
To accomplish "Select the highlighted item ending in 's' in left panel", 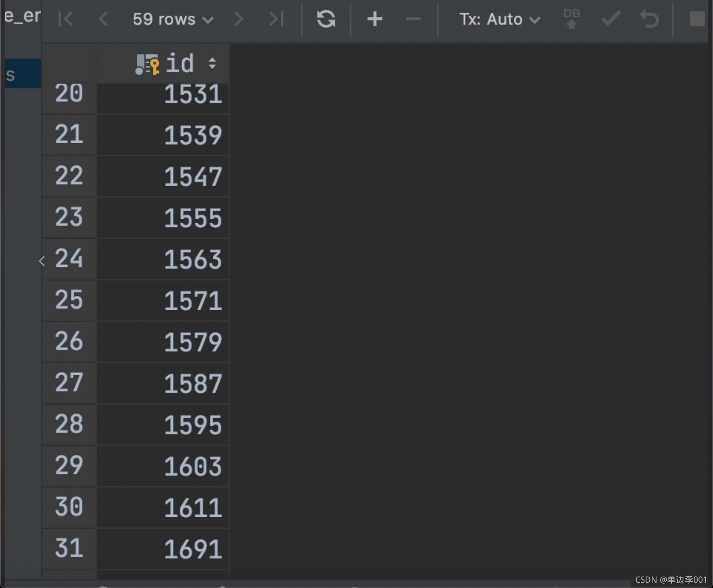I will [x=23, y=74].
